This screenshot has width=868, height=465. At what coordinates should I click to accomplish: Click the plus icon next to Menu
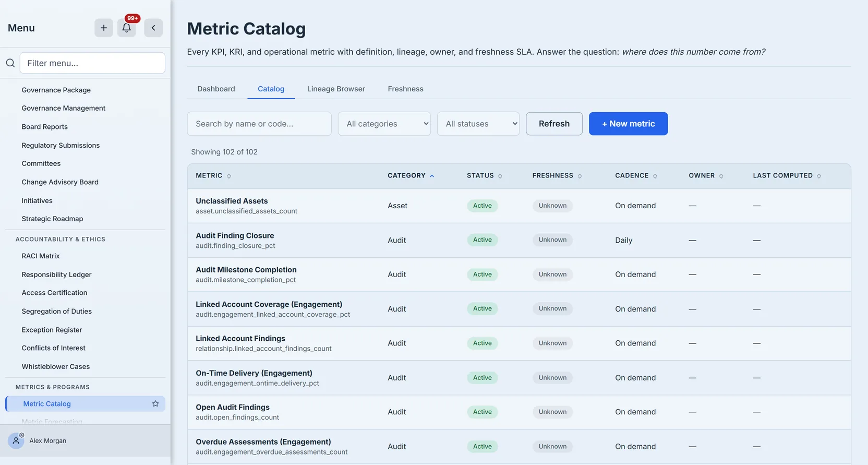click(104, 28)
